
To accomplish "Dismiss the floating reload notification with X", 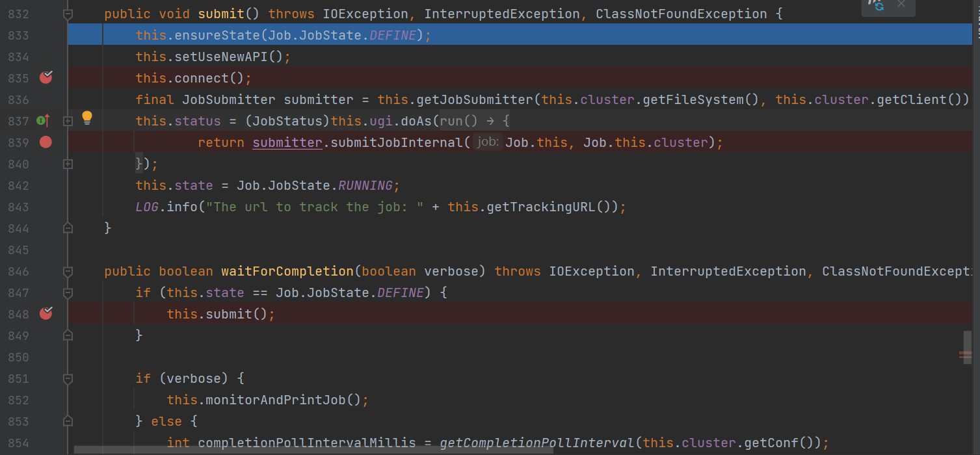I will [901, 4].
